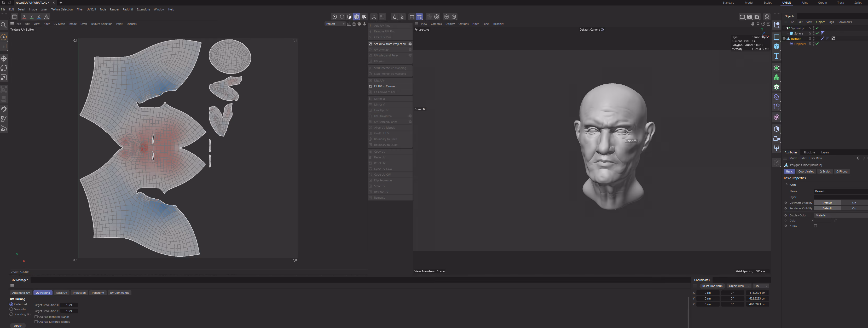Click the back arrow in Attributes panel
868x328 pixels.
(858, 158)
